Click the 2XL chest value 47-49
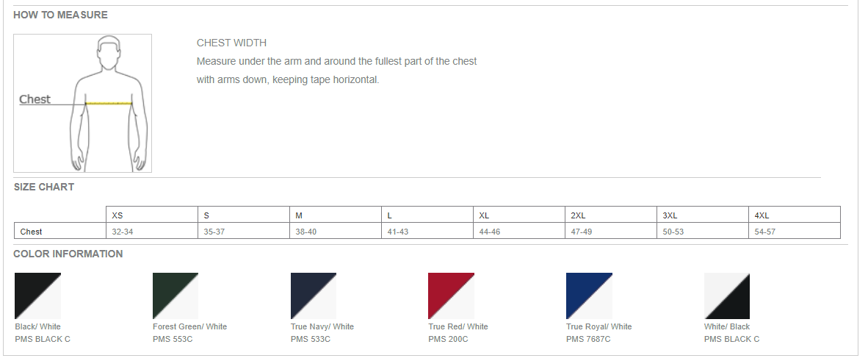 [x=582, y=232]
